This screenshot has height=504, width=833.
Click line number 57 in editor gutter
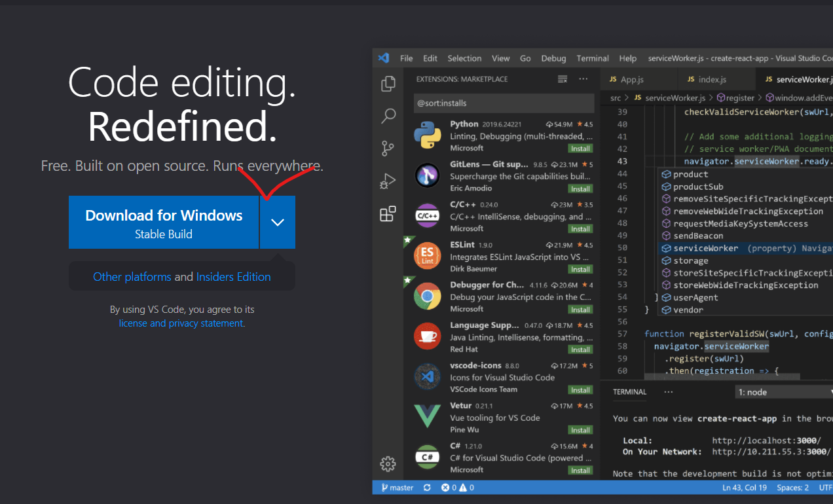(x=622, y=334)
